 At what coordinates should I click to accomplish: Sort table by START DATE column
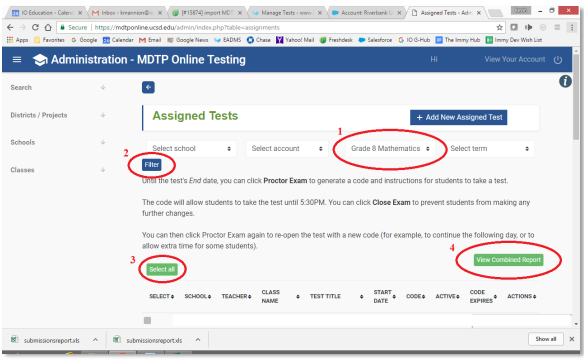(x=384, y=296)
